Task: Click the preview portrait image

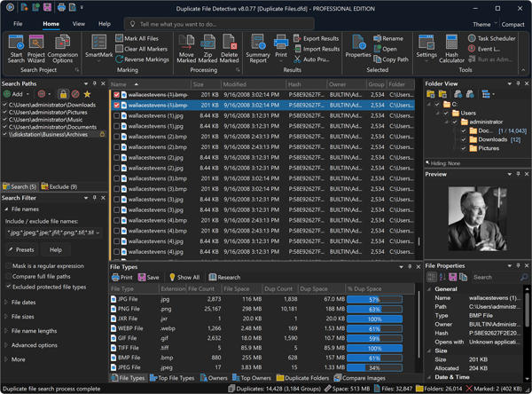Action: point(477,218)
